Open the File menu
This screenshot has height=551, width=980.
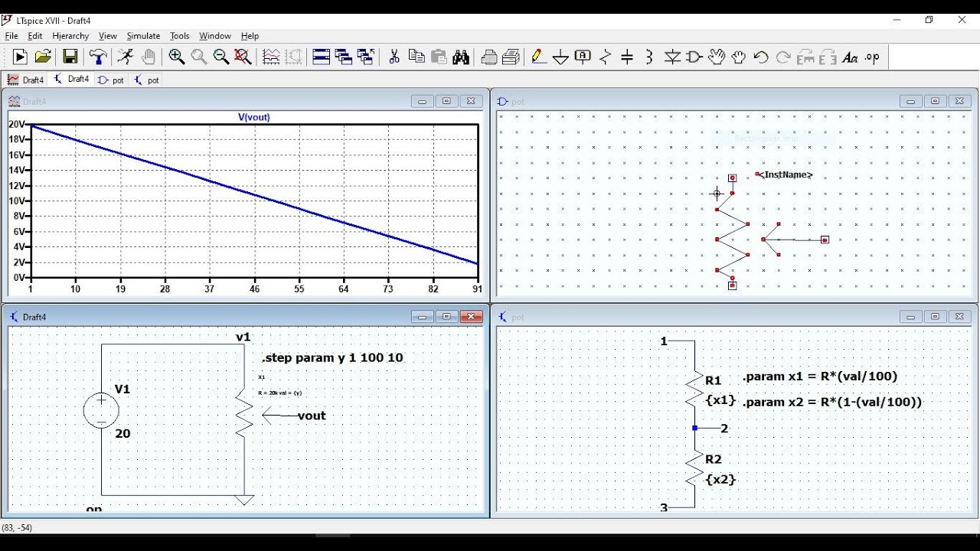[x=11, y=36]
